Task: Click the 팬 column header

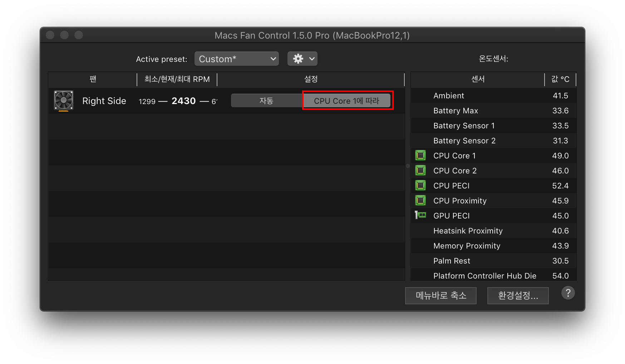Action: click(x=93, y=79)
